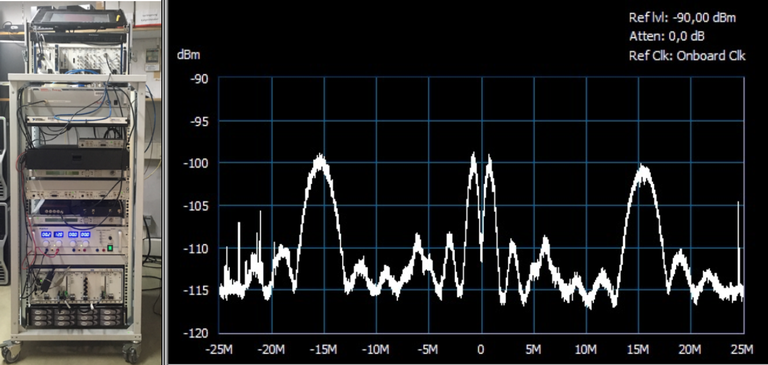
Task: Click the 25M x-axis tick label
Action: tap(743, 350)
